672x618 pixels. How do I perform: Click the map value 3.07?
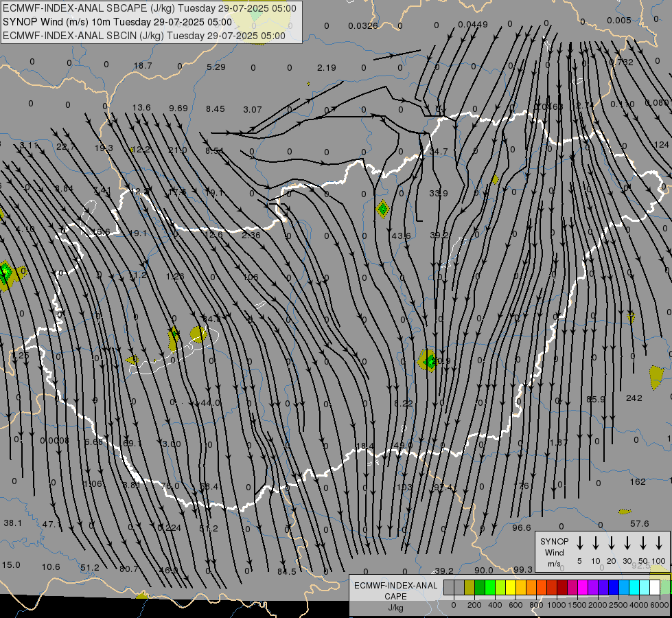(253, 110)
